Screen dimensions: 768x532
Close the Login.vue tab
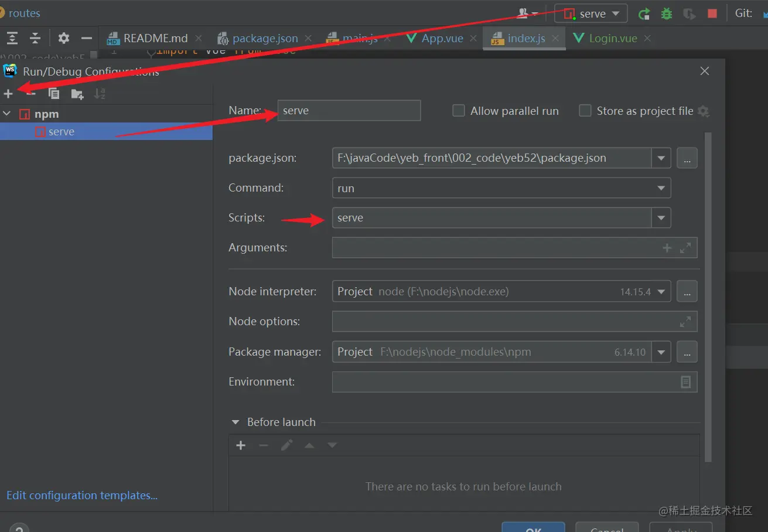[647, 38]
